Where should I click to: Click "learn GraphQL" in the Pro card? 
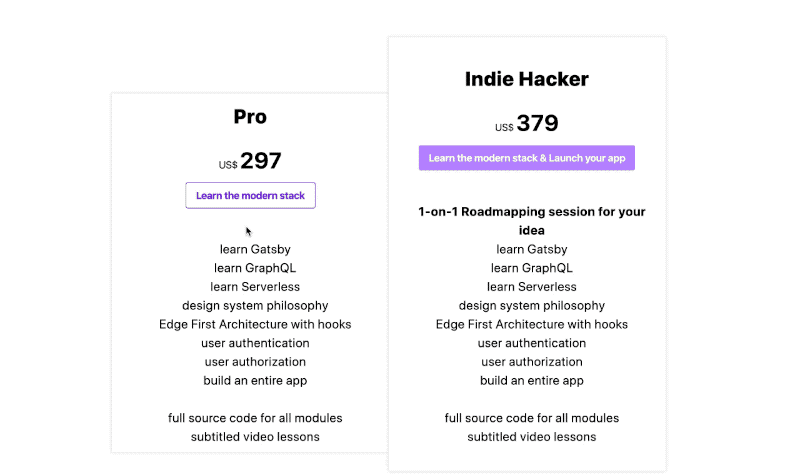pos(255,268)
